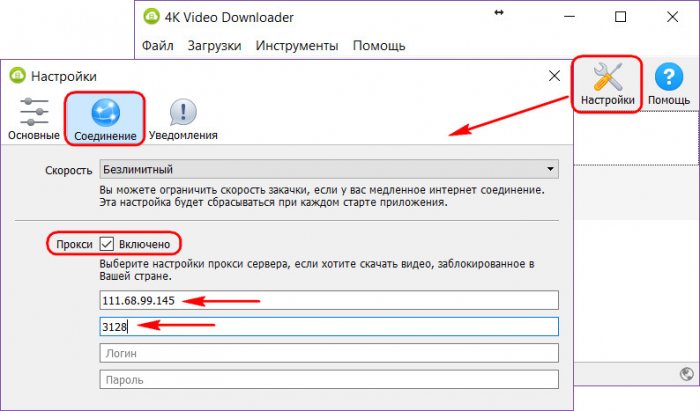
Task: Open the Уведомления settings tab
Action: 183,119
